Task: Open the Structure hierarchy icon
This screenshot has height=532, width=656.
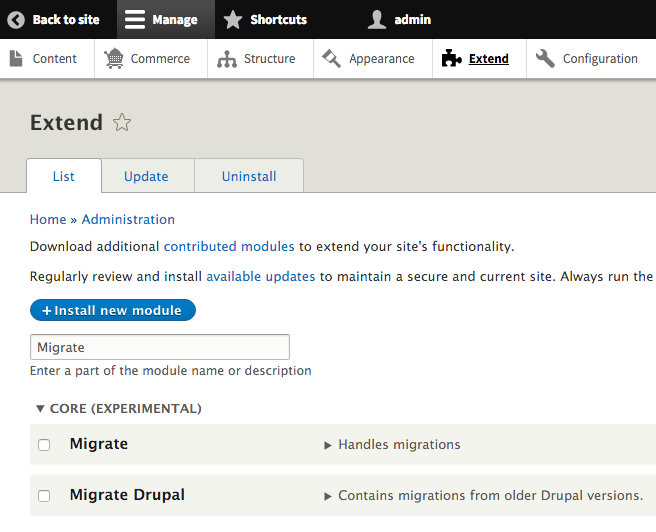Action: pos(227,59)
